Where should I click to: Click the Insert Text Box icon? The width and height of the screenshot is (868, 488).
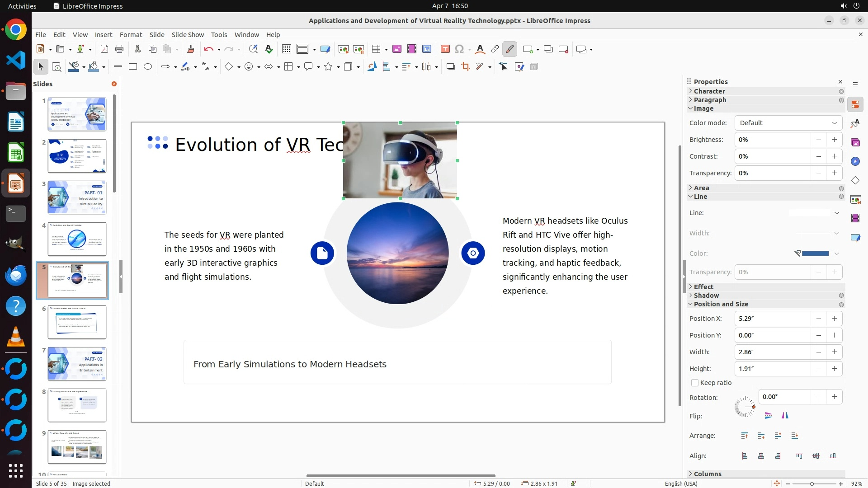[445, 49]
